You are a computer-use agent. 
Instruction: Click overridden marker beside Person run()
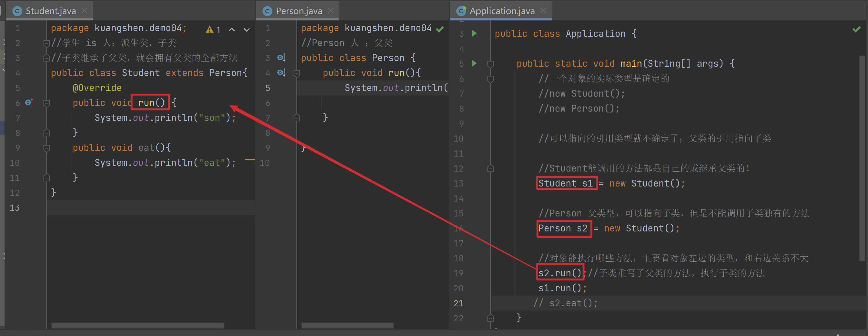point(281,72)
